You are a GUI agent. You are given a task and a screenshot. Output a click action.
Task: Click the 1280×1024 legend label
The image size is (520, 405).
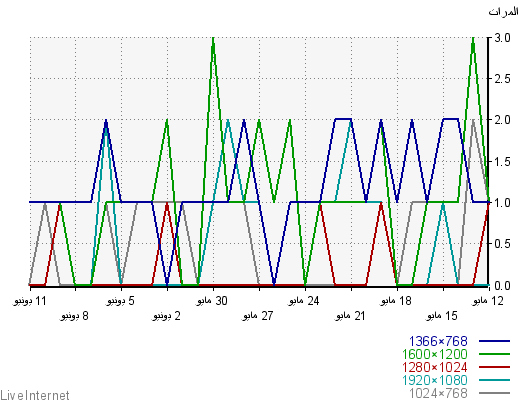click(435, 367)
